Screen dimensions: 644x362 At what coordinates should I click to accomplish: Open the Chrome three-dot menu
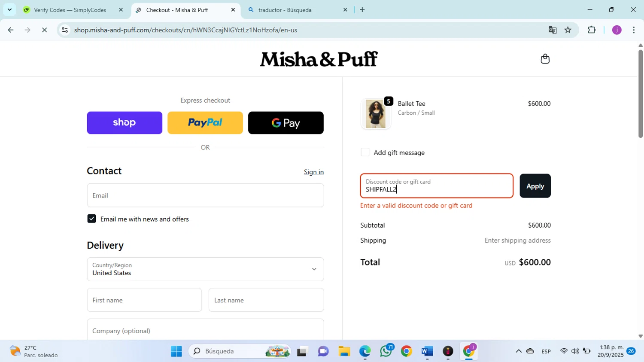634,30
